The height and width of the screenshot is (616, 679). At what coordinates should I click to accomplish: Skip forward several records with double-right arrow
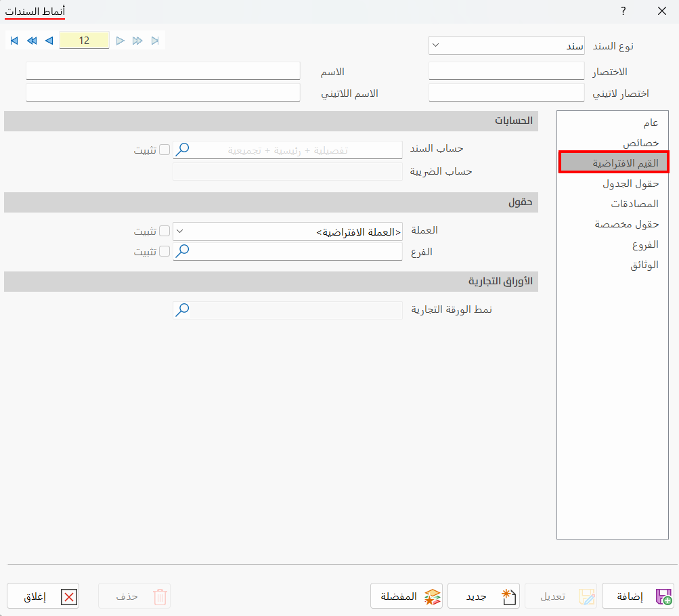point(137,41)
